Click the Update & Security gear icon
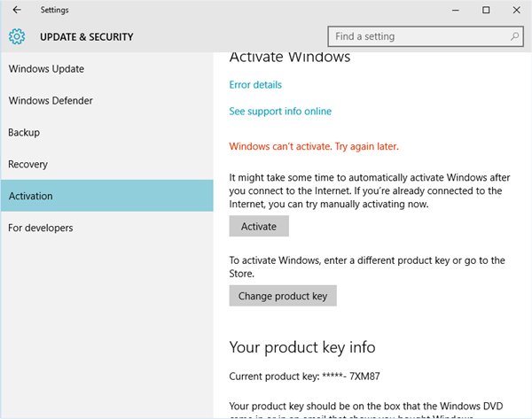The image size is (532, 419). pyautogui.click(x=18, y=37)
